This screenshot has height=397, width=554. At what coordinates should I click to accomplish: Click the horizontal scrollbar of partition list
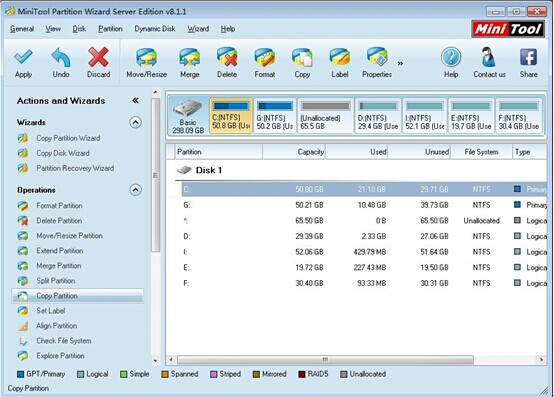point(325,360)
